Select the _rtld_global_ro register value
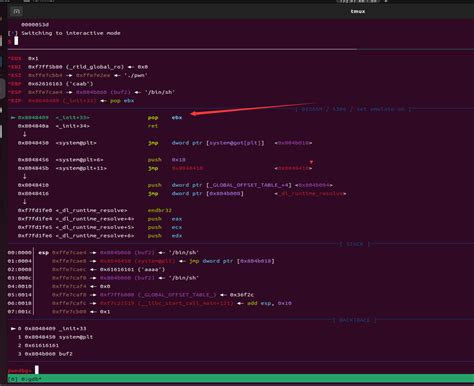474x386 pixels. pyautogui.click(x=88, y=67)
